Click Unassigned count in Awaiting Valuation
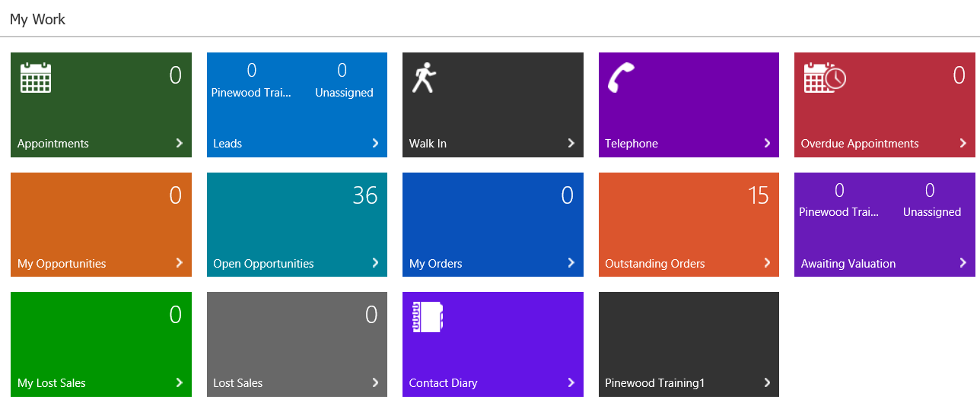Image resolution: width=980 pixels, height=409 pixels. pos(931,191)
